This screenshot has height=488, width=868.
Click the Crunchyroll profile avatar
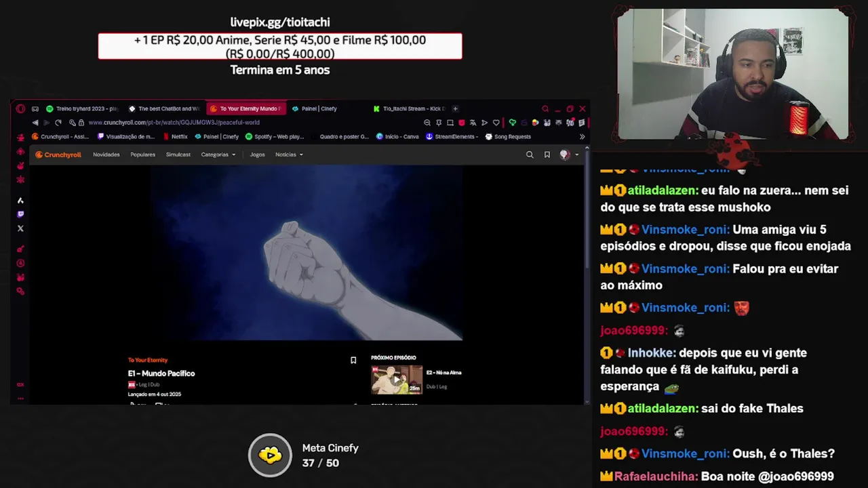coord(564,155)
